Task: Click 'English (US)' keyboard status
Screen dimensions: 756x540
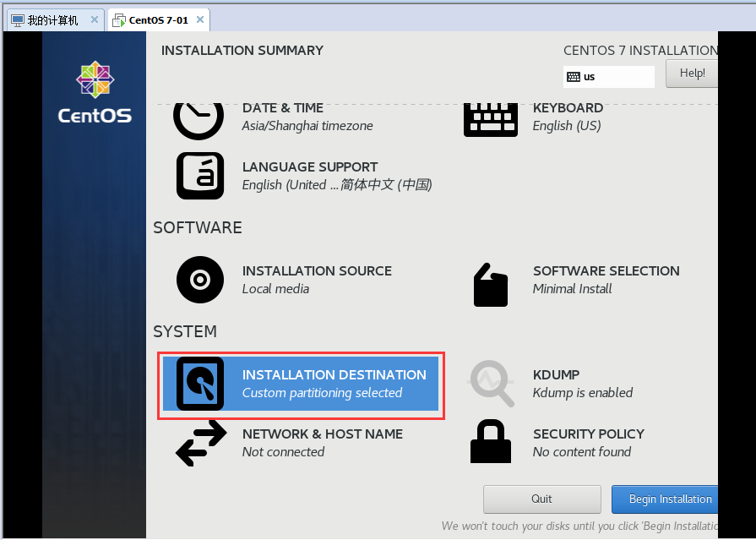Action: 567,126
